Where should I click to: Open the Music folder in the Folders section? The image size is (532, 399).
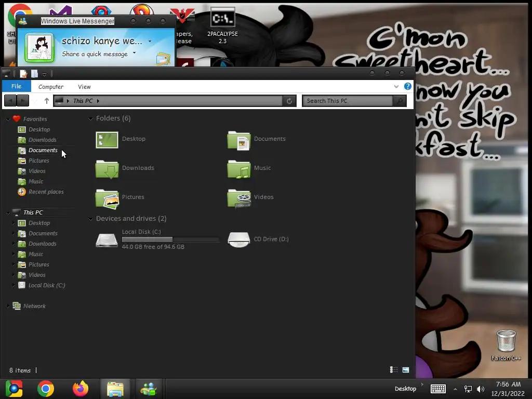click(249, 169)
